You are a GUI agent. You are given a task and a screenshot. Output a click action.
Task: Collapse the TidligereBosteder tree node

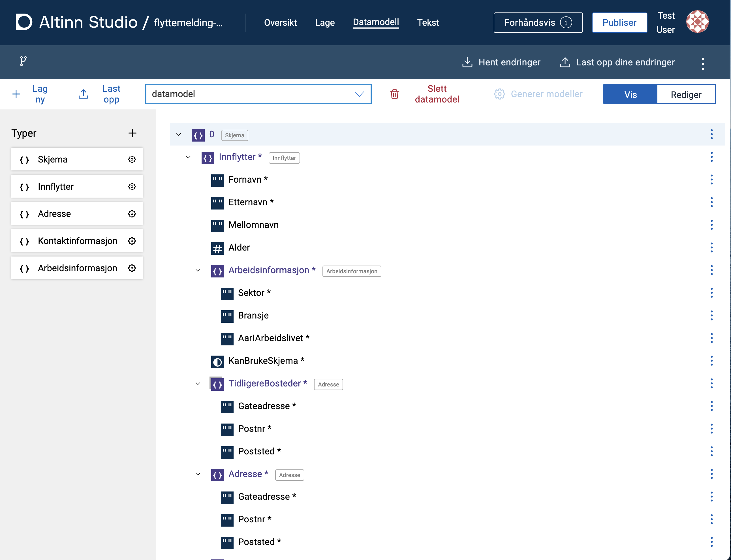pyautogui.click(x=198, y=384)
